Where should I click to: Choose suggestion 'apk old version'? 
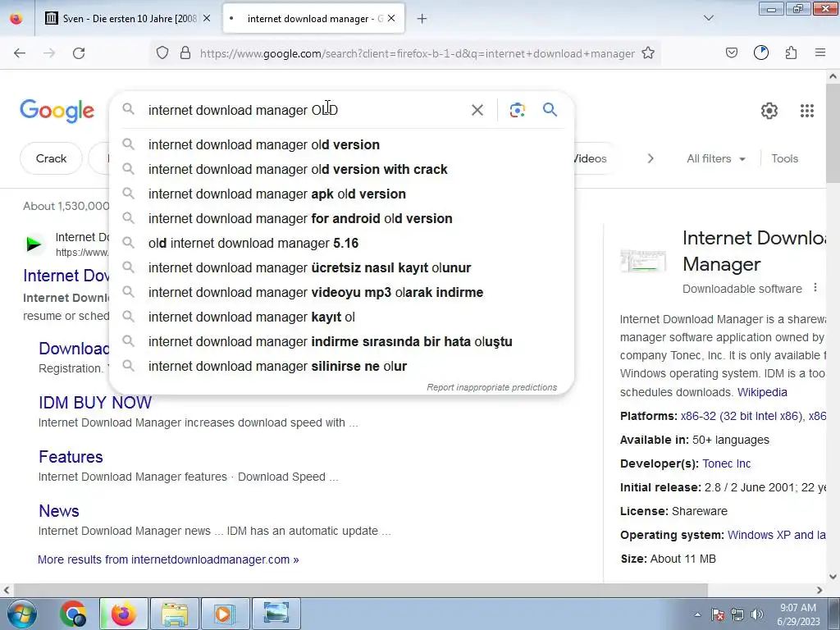click(342, 194)
